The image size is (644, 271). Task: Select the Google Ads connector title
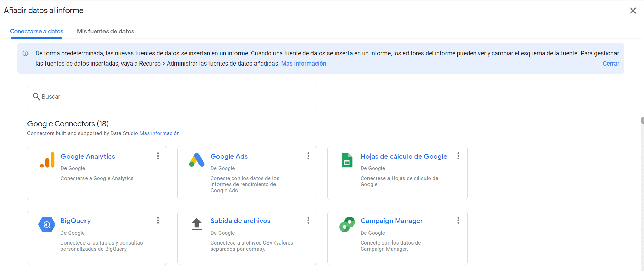pyautogui.click(x=229, y=156)
